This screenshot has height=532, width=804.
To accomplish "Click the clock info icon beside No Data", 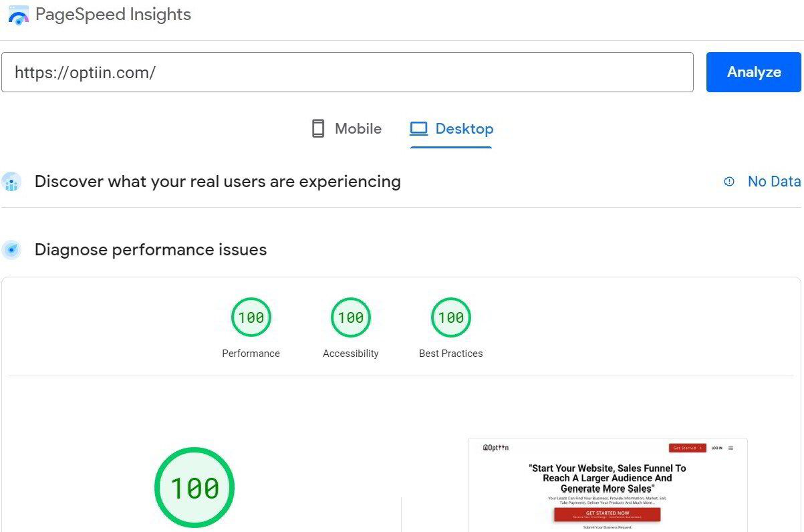I will (x=728, y=181).
